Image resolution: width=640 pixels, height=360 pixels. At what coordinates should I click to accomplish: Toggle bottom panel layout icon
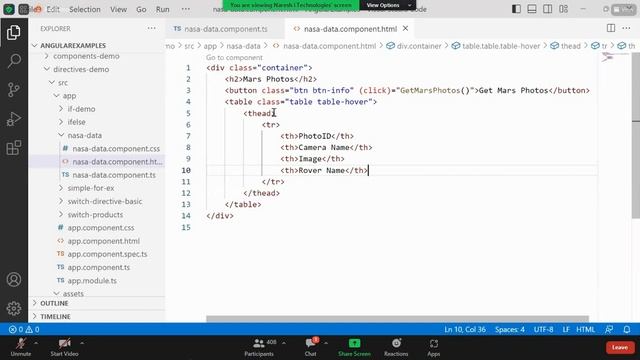532,9
